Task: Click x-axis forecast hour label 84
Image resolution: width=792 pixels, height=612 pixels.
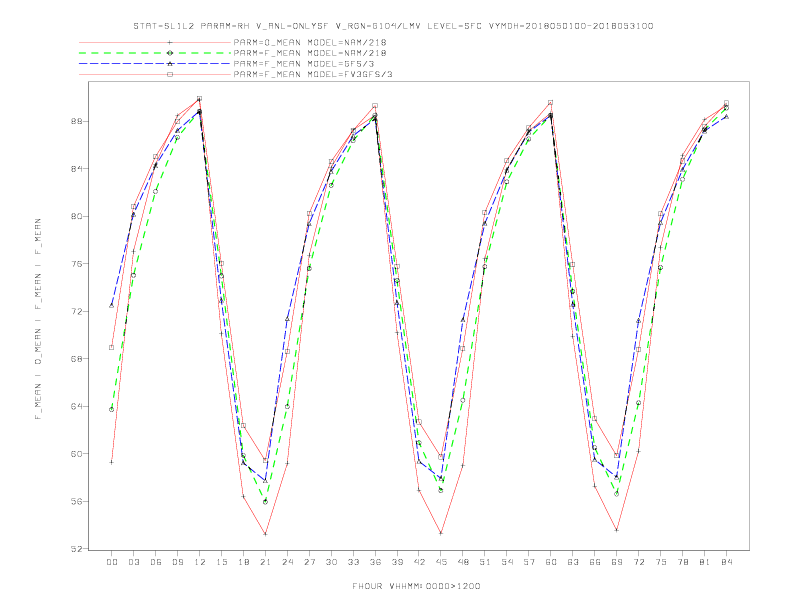Action: [x=727, y=562]
